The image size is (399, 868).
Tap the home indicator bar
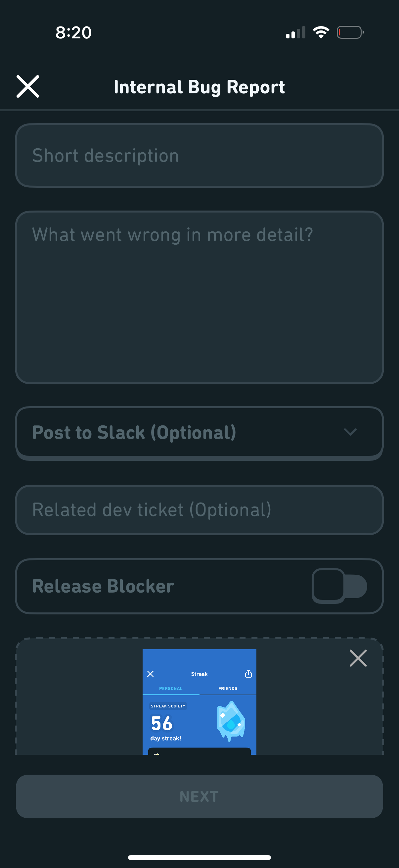[x=199, y=857]
